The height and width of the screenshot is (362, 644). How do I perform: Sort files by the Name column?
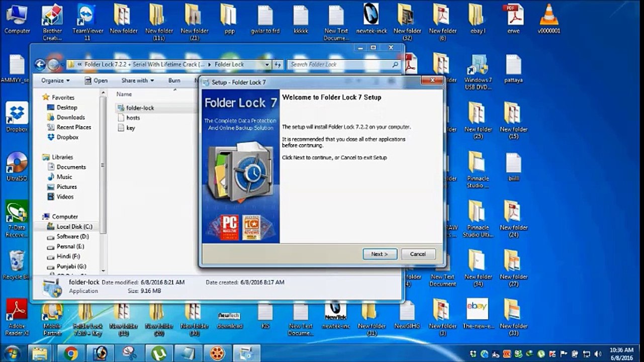(x=124, y=94)
